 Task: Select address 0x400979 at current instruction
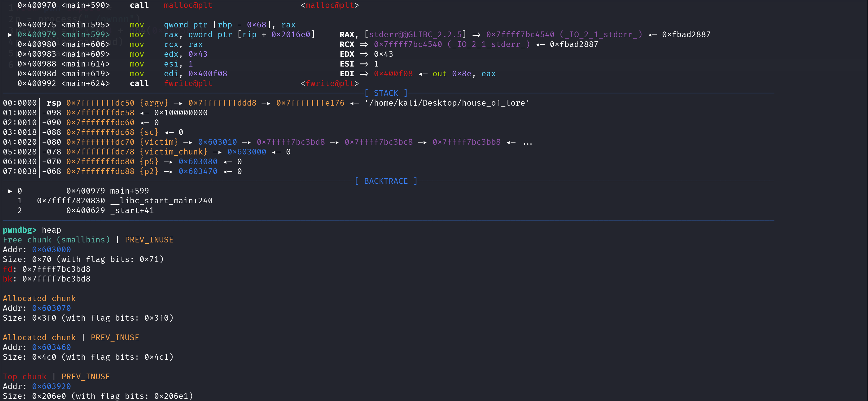tap(37, 34)
